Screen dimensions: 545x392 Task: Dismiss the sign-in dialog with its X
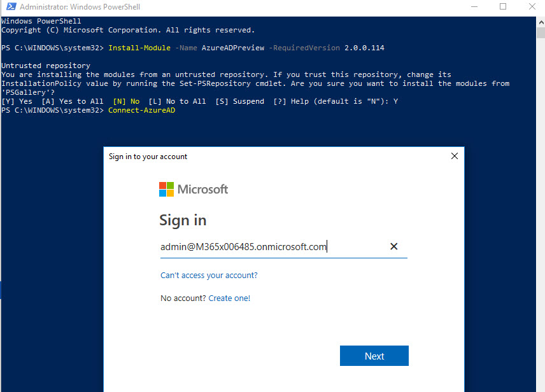pos(455,156)
